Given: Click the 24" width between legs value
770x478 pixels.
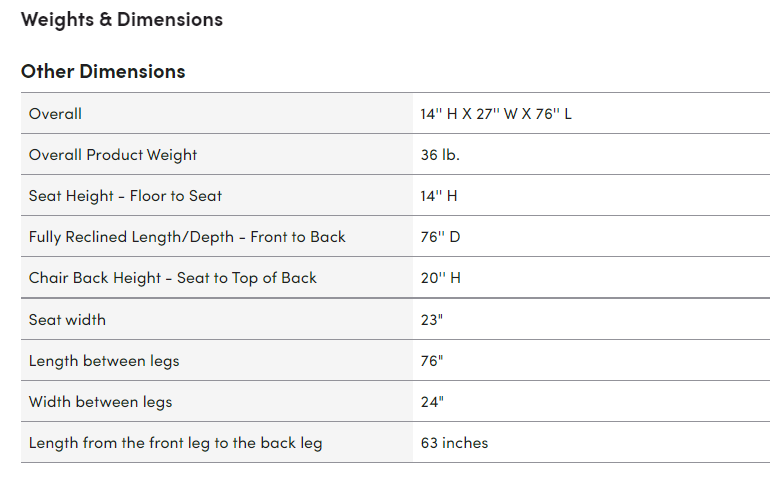Looking at the screenshot, I should click(432, 402).
